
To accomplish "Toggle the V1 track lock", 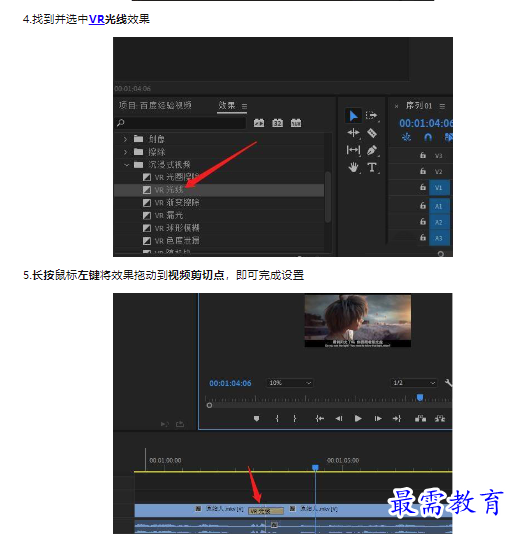I will (x=423, y=187).
